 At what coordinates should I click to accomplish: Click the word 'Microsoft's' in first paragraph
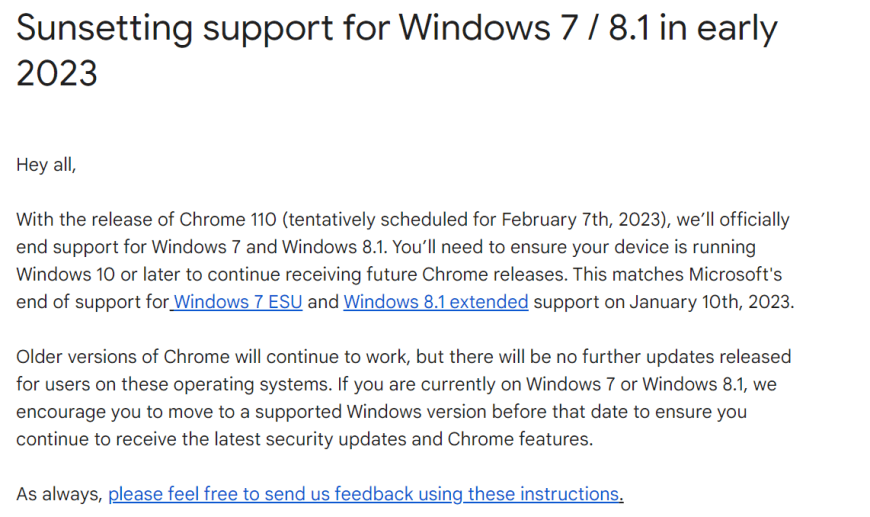(735, 275)
